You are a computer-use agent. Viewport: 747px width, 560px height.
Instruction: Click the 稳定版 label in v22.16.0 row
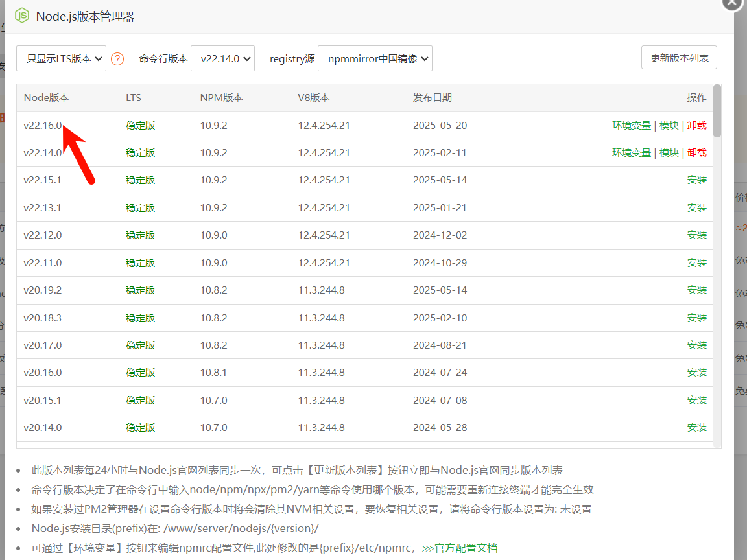click(x=140, y=125)
